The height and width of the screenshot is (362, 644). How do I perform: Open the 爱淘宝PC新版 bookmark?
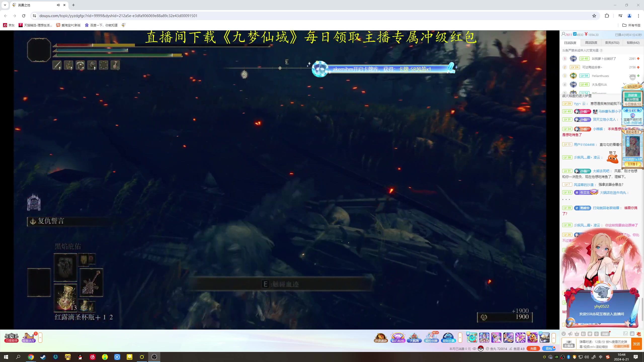(x=68, y=25)
